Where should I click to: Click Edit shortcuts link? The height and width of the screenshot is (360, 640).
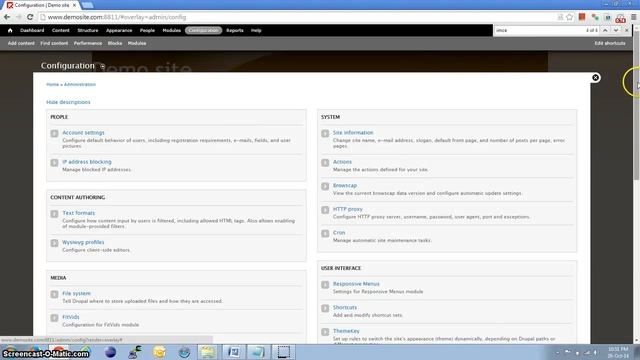(x=610, y=43)
